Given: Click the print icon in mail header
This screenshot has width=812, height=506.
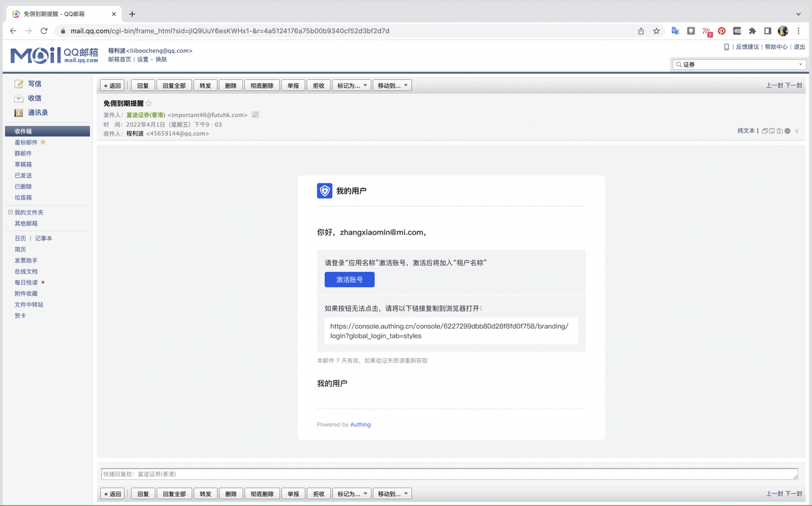Looking at the screenshot, I should click(787, 131).
